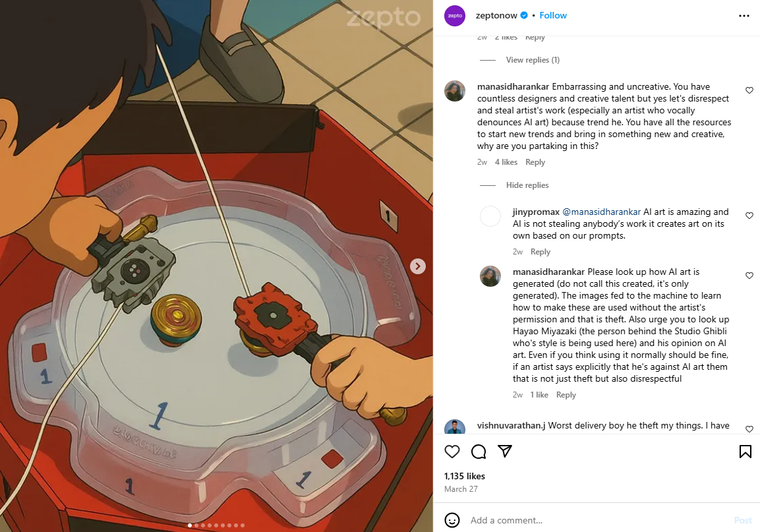Like vishnuvarathan.j's comment
760x532 pixels.
(x=749, y=429)
